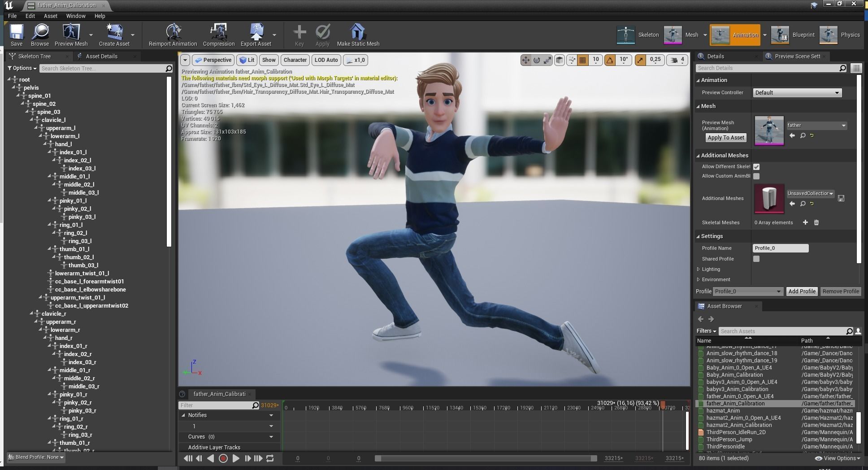Toggle grid snapping in viewport

pyautogui.click(x=582, y=60)
